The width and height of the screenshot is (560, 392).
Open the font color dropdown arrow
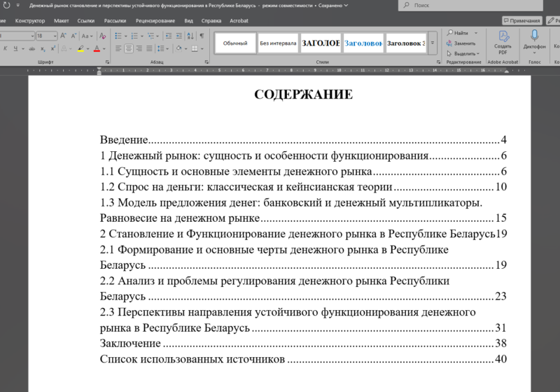click(104, 49)
